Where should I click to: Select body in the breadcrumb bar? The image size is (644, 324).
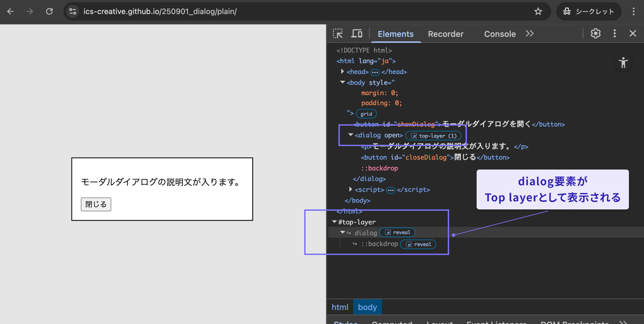click(367, 307)
